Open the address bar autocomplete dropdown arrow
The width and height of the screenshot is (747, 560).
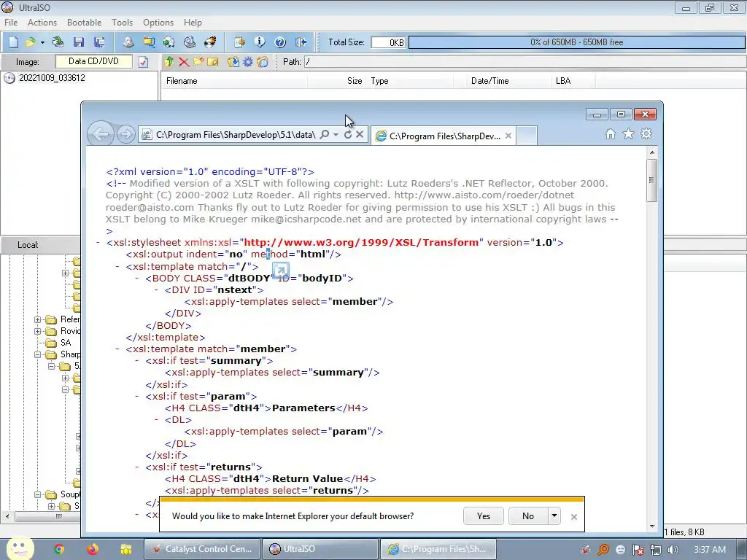tap(336, 135)
